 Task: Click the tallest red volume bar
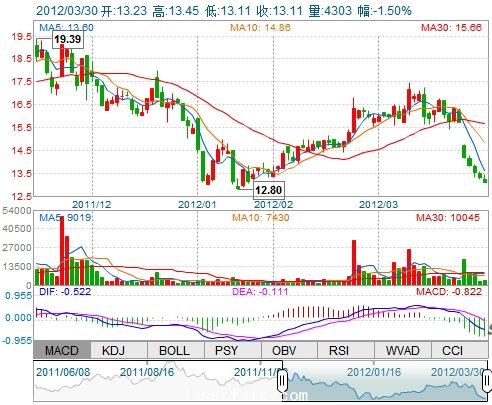coord(62,251)
